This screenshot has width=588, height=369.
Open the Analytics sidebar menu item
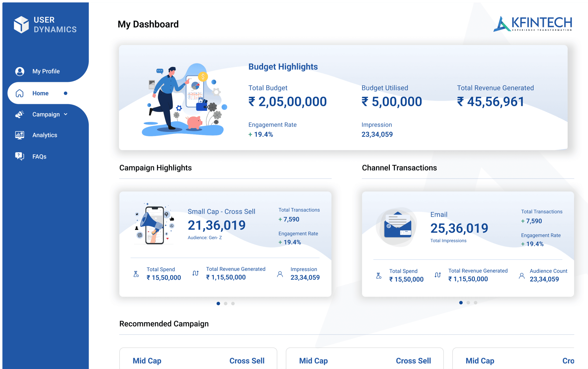(x=45, y=135)
